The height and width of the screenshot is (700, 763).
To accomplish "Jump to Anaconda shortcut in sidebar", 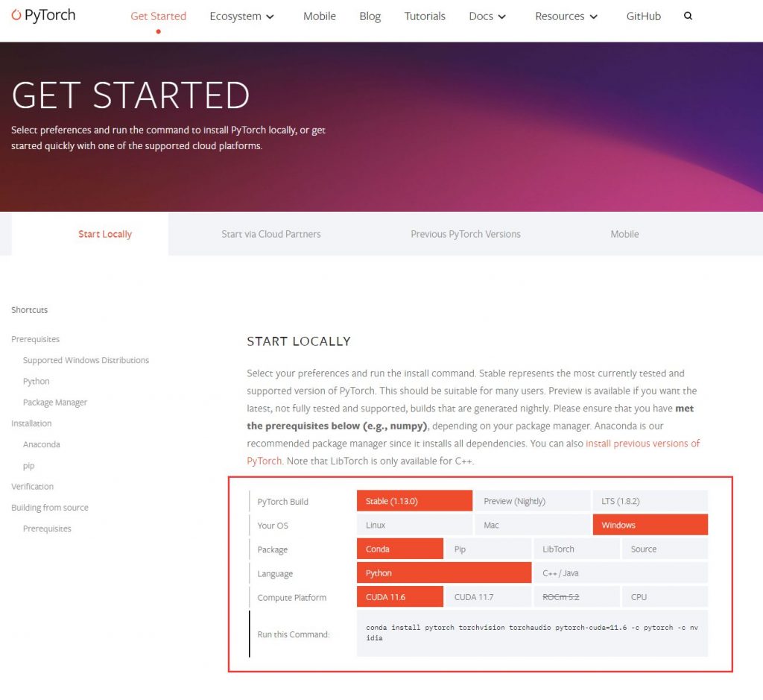I will [42, 444].
